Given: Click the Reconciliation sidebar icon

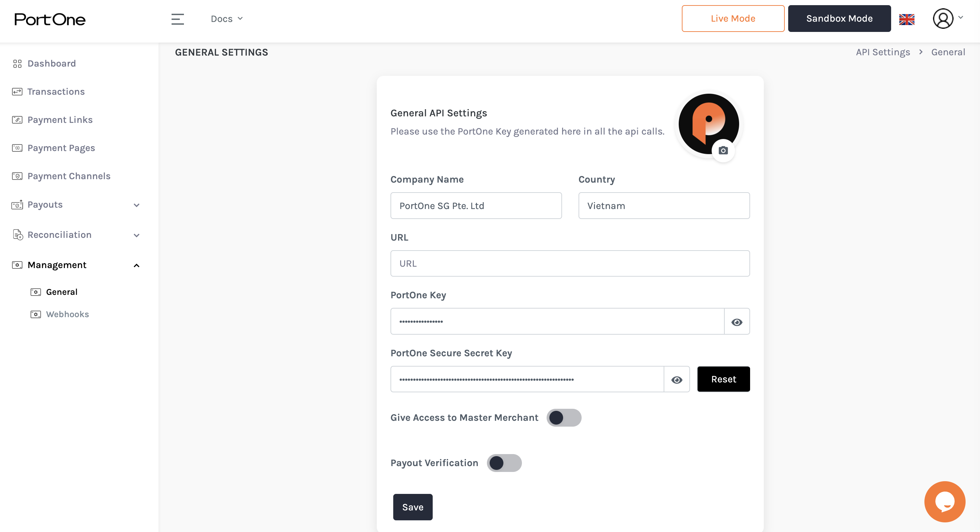Looking at the screenshot, I should (17, 235).
